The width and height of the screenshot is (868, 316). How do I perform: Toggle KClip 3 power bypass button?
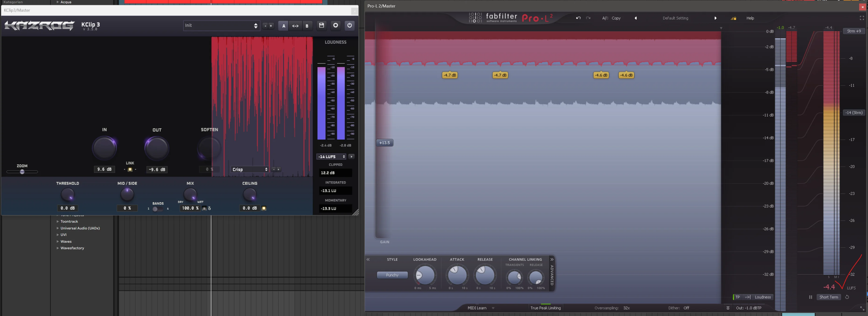click(349, 25)
